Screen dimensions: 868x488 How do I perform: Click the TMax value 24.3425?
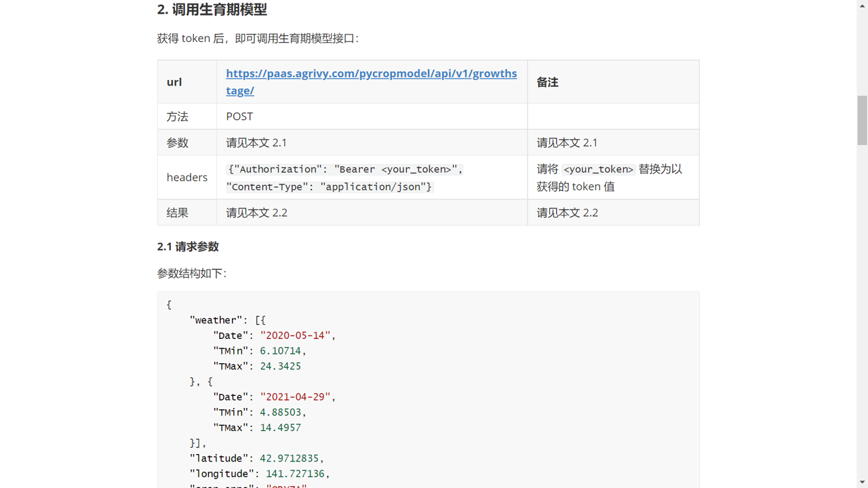tap(280, 366)
